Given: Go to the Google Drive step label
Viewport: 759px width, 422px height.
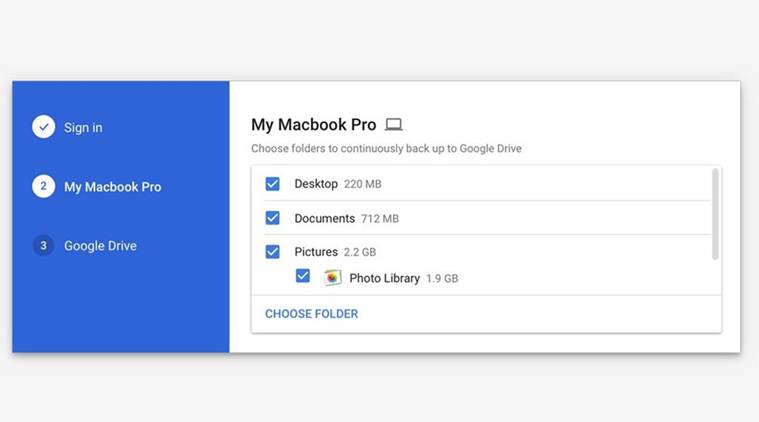Looking at the screenshot, I should click(x=100, y=246).
